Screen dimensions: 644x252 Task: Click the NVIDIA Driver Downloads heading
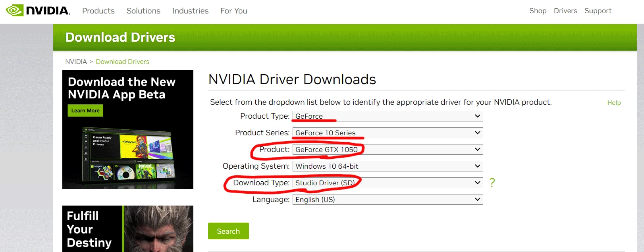292,79
